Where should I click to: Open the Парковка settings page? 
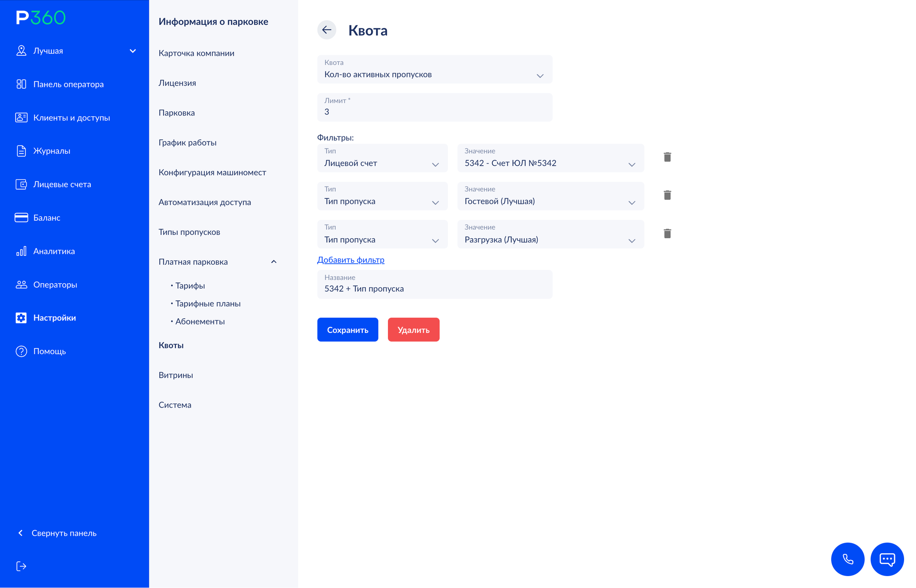click(177, 113)
